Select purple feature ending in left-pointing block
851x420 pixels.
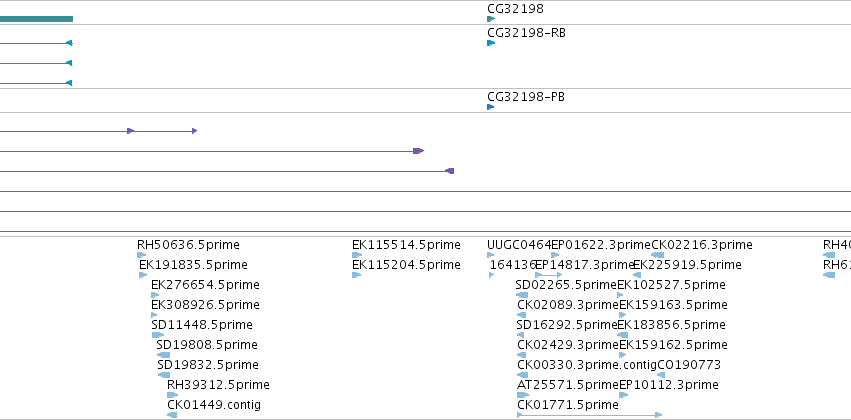[227, 171]
